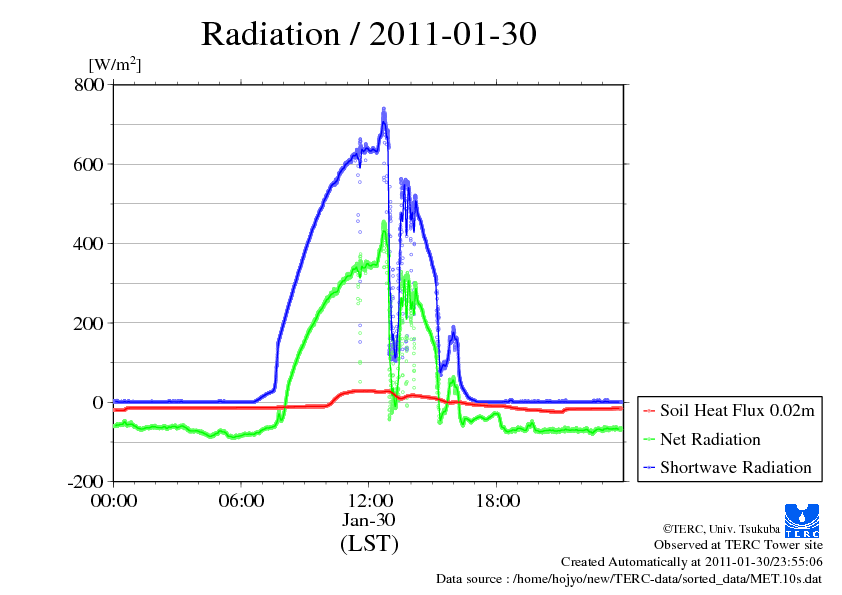Click the green net radiation peak near 450

click(x=383, y=232)
